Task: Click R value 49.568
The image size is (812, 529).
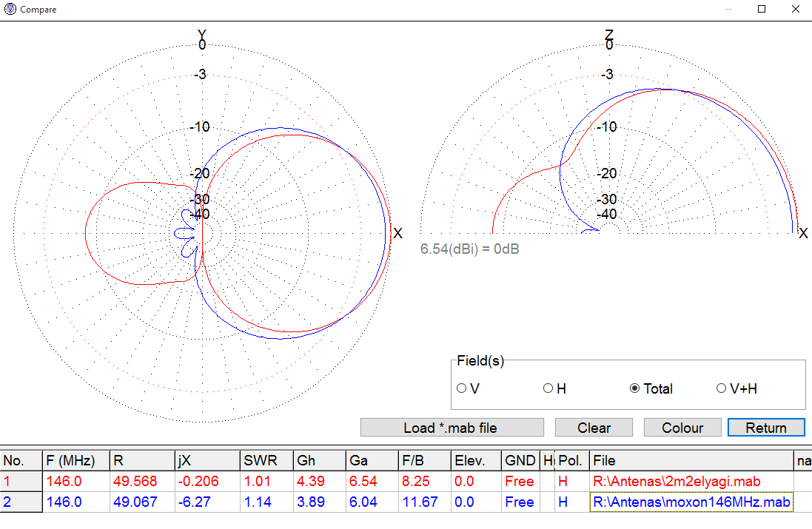Action: [x=142, y=482]
